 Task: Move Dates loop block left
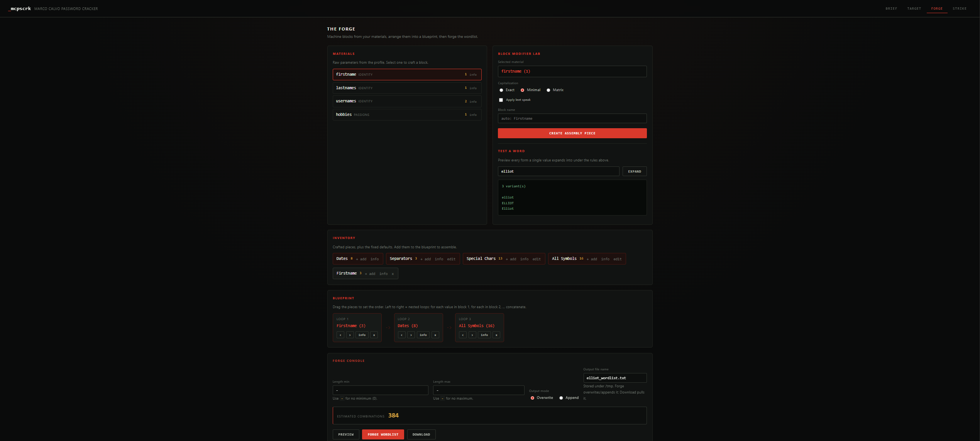[402, 335]
